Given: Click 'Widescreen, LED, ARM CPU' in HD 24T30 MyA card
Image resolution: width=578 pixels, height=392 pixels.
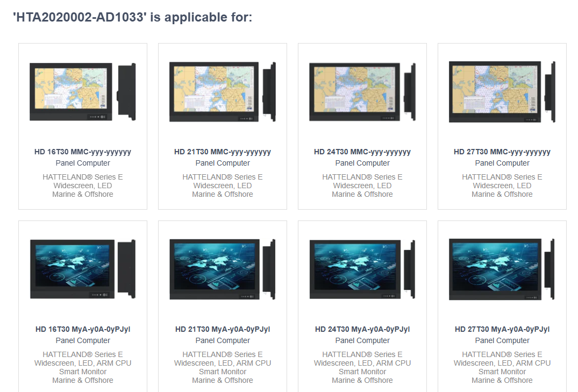Looking at the screenshot, I should pyautogui.click(x=362, y=363).
